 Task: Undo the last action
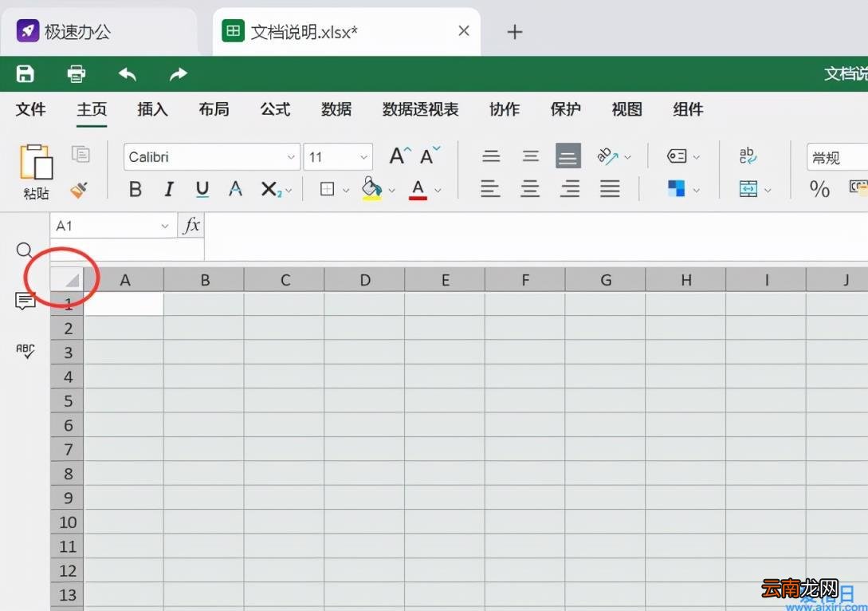point(128,73)
